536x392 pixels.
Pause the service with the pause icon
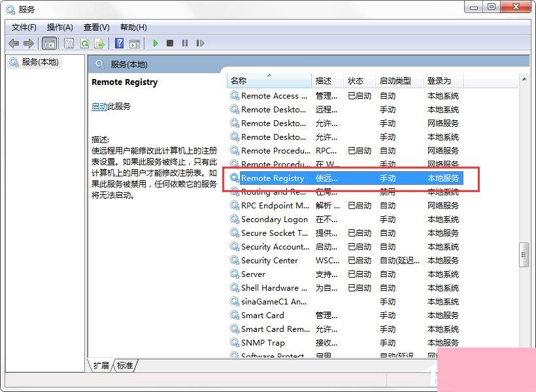tap(186, 43)
